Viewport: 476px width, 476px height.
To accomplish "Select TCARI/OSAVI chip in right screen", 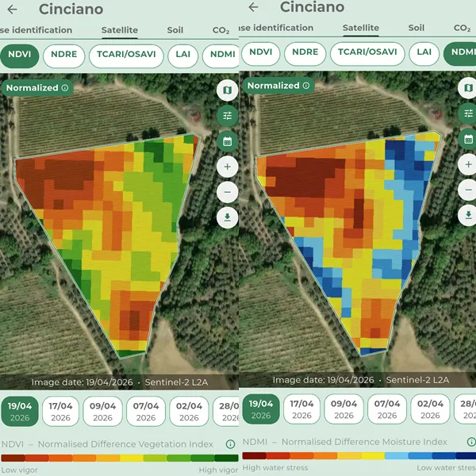I will 367,54.
